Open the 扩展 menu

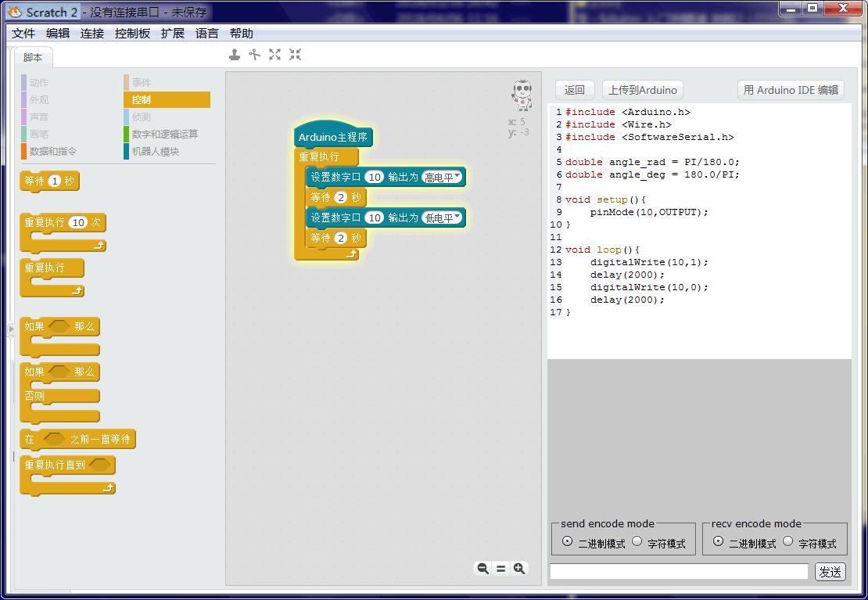pos(173,33)
